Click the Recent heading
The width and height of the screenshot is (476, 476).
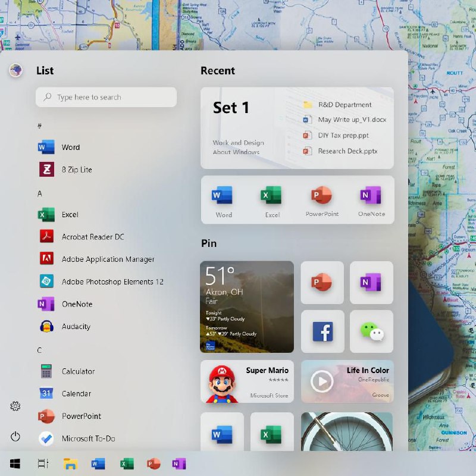(218, 70)
